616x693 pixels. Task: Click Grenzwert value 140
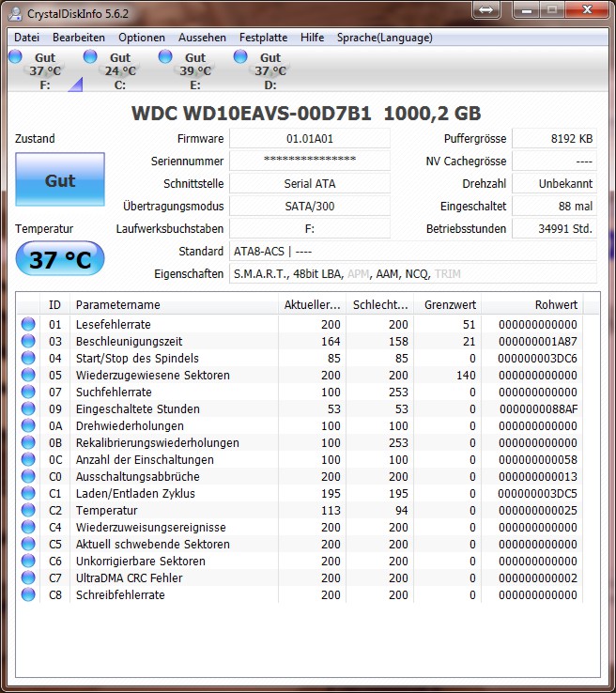click(466, 376)
